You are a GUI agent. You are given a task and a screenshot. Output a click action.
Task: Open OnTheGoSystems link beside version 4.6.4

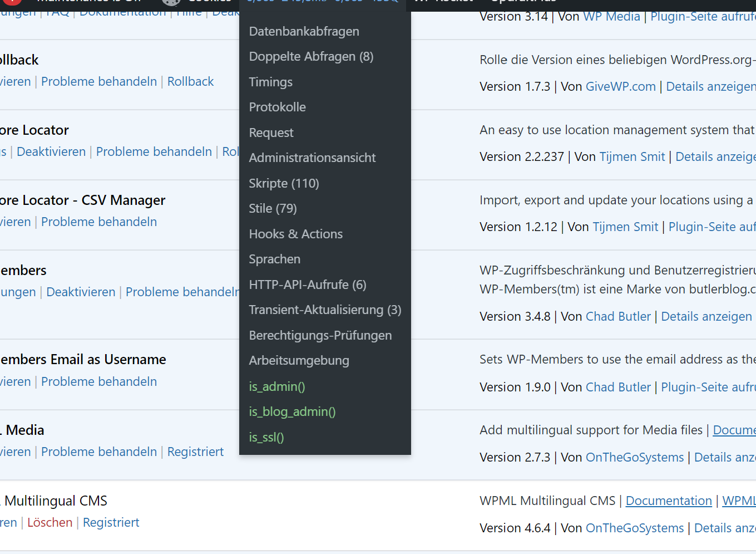coord(635,528)
